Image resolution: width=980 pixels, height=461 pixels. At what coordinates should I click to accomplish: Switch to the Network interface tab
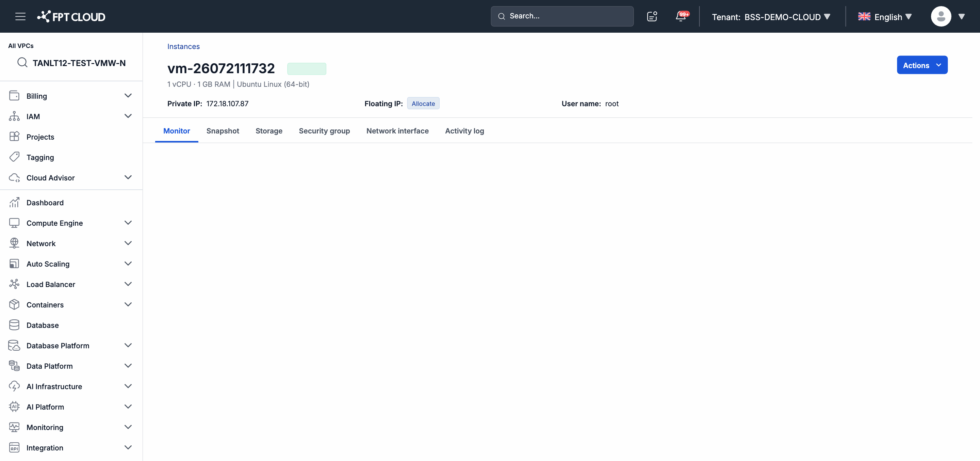pos(397,131)
